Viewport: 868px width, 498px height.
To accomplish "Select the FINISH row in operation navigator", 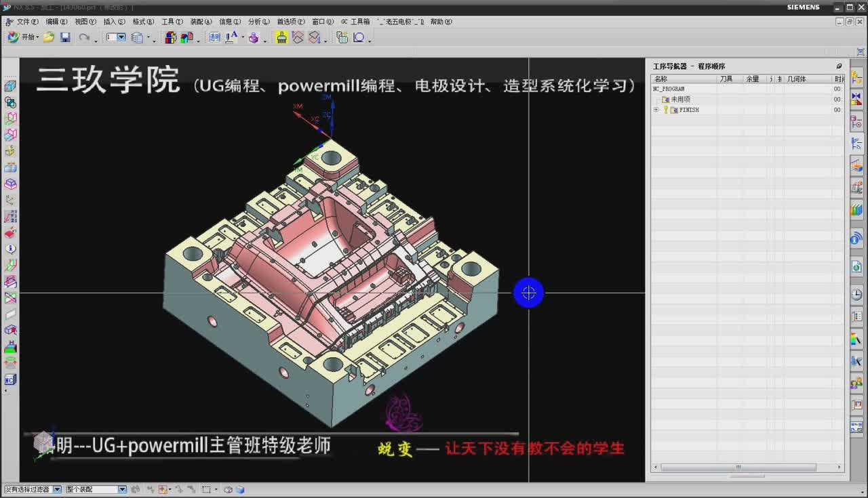I will [748, 110].
